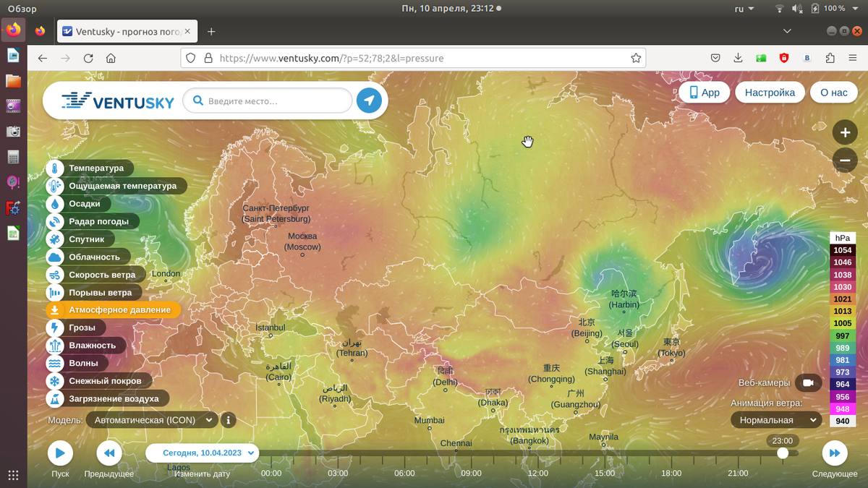868x488 pixels.
Task: Show the Загрязнение воздуха layer
Action: point(107,398)
